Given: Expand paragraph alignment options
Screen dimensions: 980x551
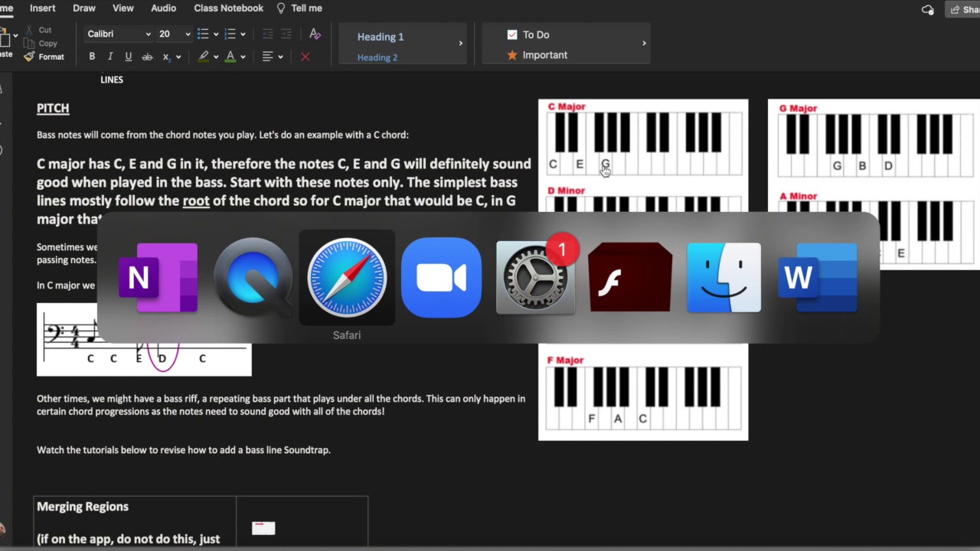Looking at the screenshot, I should 280,57.
